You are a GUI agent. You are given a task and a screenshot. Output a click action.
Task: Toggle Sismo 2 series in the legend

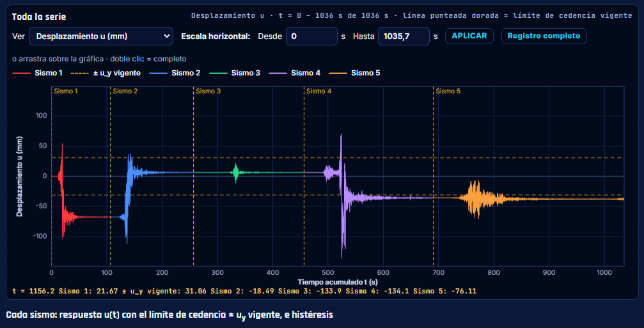(175, 73)
